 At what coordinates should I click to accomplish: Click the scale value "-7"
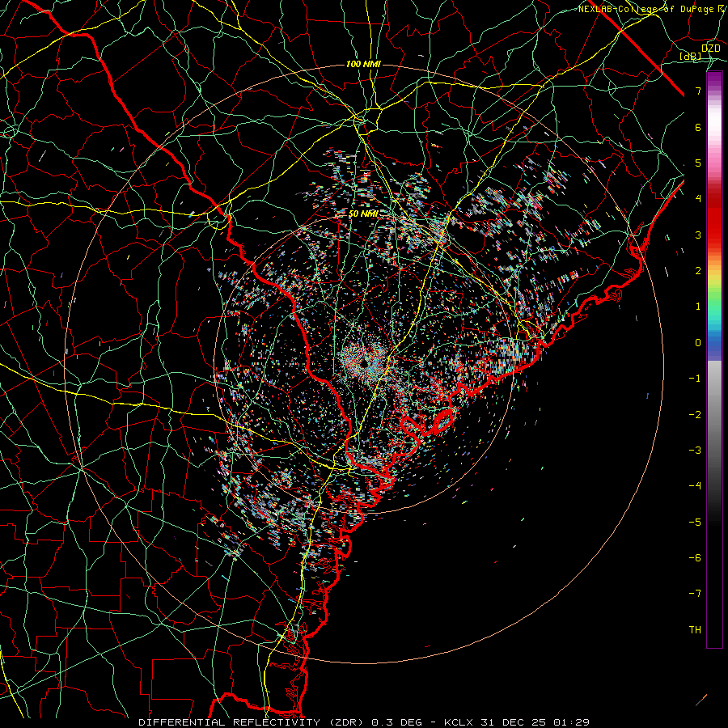[x=695, y=594]
